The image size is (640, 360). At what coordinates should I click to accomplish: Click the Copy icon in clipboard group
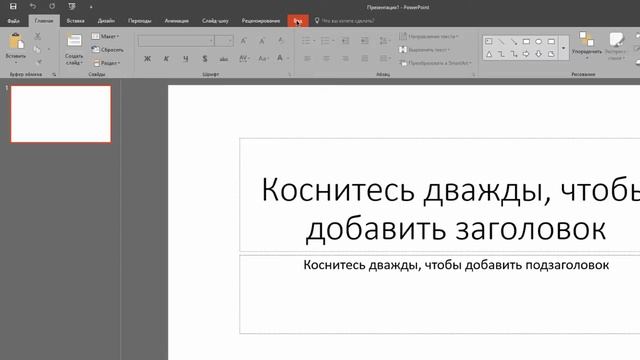coord(38,49)
